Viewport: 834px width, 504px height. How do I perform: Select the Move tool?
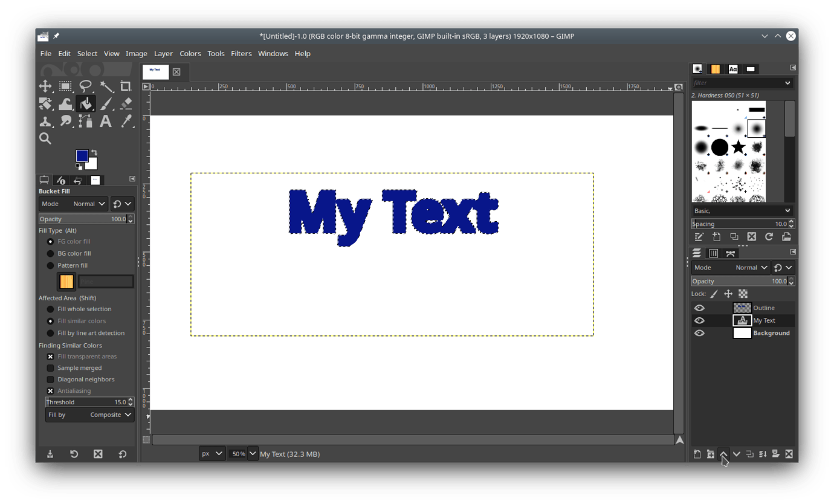click(x=45, y=86)
